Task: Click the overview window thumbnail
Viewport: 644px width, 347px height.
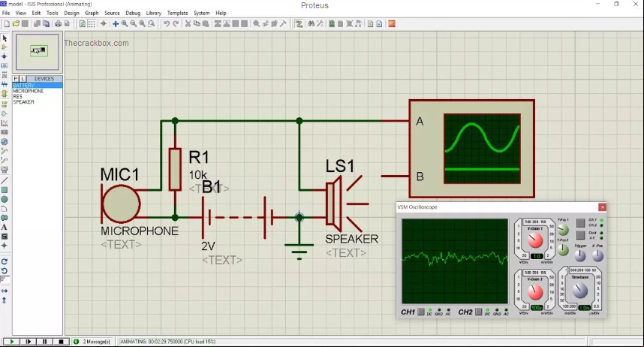Action: (x=38, y=52)
